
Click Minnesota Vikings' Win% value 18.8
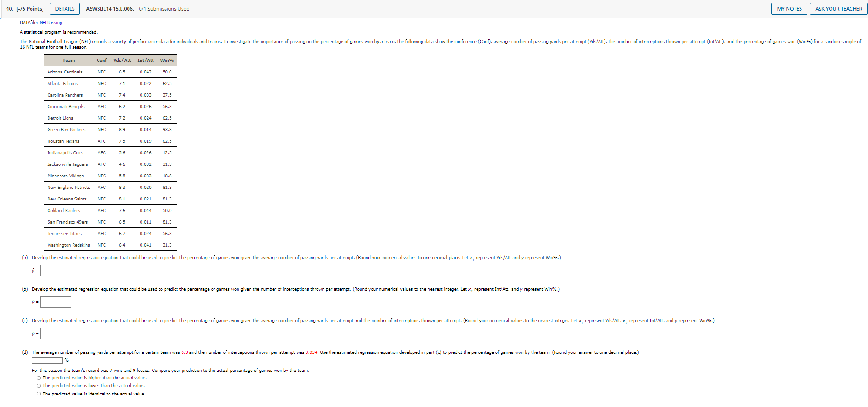pyautogui.click(x=167, y=176)
